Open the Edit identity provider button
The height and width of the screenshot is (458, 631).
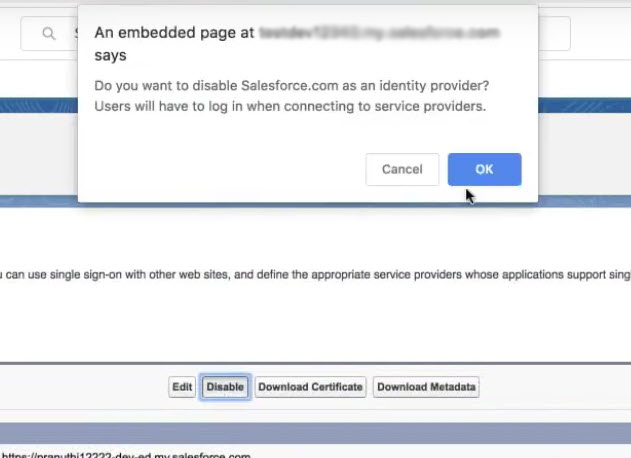182,387
